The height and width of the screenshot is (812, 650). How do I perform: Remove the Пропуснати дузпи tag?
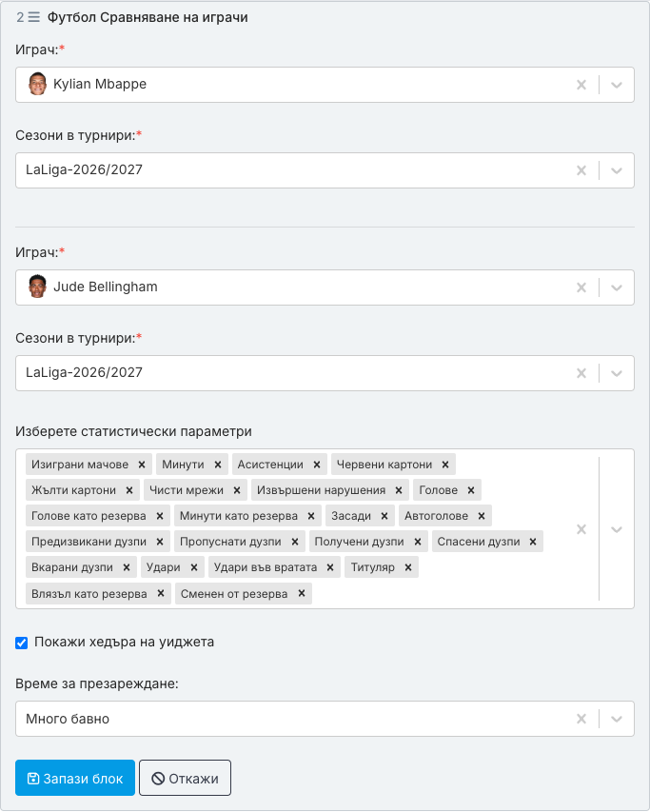[x=295, y=542]
